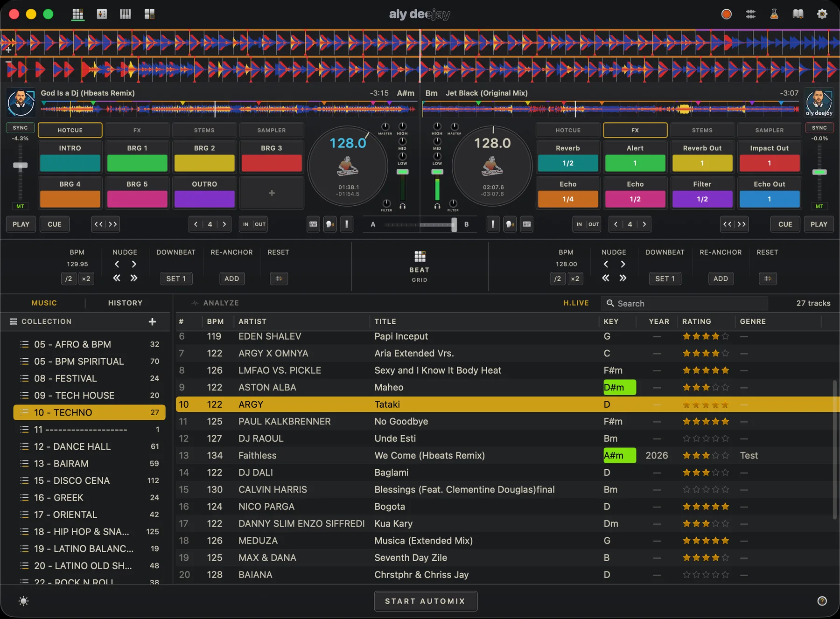Sort tracks by BPM column header
This screenshot has width=840, height=619.
pyautogui.click(x=215, y=321)
